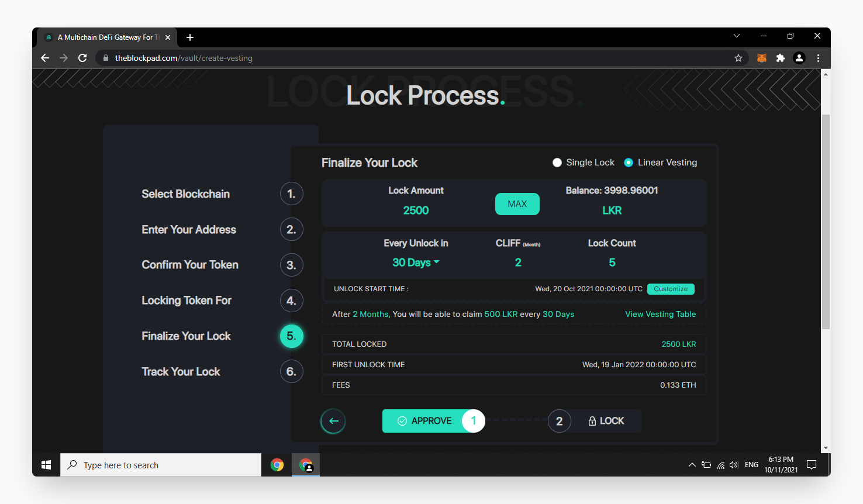Open the MetaMask fox extension icon
This screenshot has width=863, height=504.
coord(762,58)
